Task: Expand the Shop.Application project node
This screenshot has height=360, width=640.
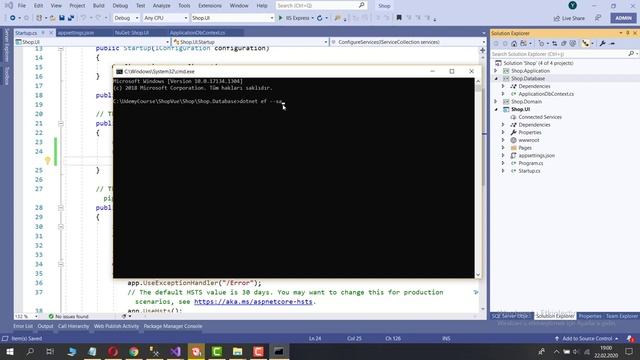Action: (496, 71)
